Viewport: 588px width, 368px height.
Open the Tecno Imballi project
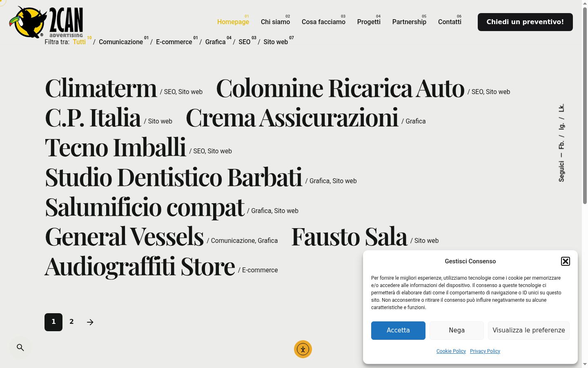pos(115,147)
